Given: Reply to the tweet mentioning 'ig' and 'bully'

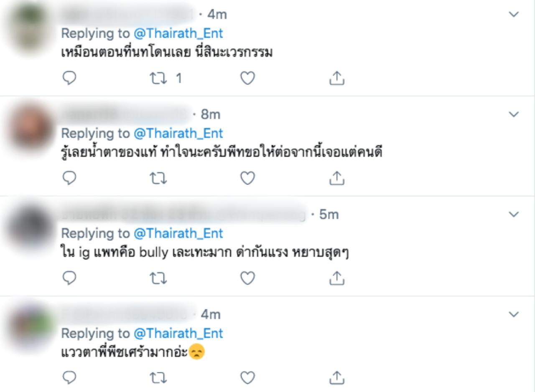Looking at the screenshot, I should click(x=69, y=278).
